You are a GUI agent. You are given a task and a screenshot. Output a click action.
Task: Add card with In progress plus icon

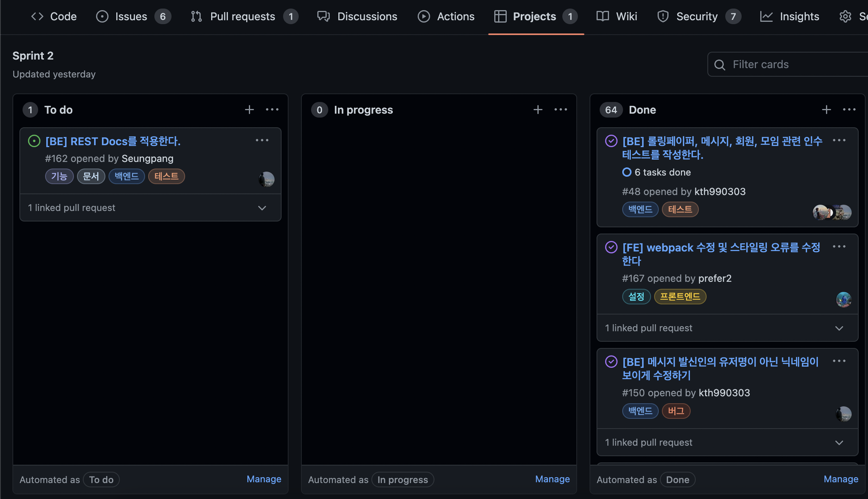coord(538,110)
